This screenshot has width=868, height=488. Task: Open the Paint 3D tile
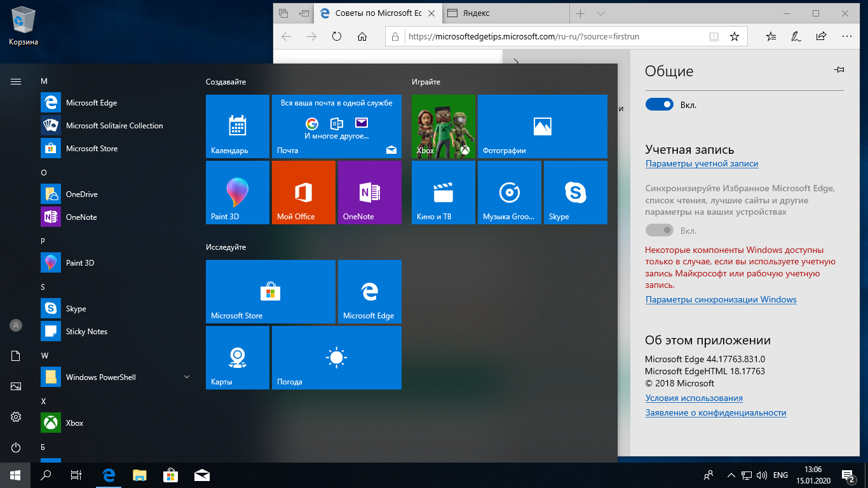click(238, 193)
